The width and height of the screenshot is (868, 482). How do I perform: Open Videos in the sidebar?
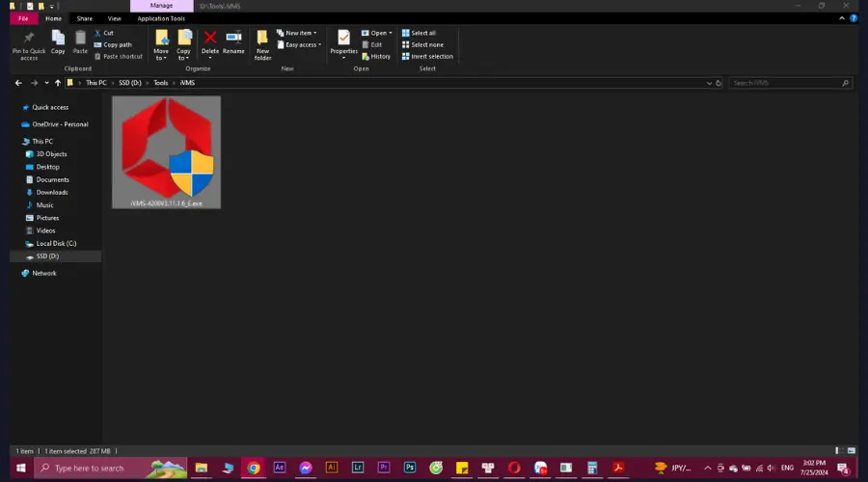pyautogui.click(x=45, y=230)
